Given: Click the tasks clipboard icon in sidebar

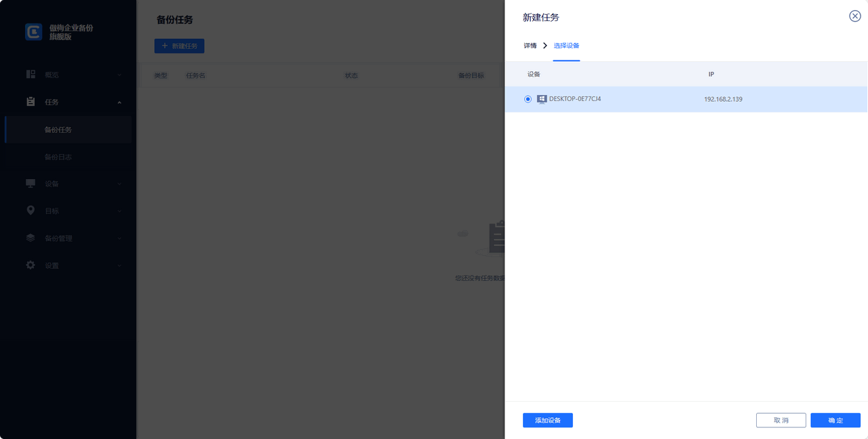Looking at the screenshot, I should 31,102.
